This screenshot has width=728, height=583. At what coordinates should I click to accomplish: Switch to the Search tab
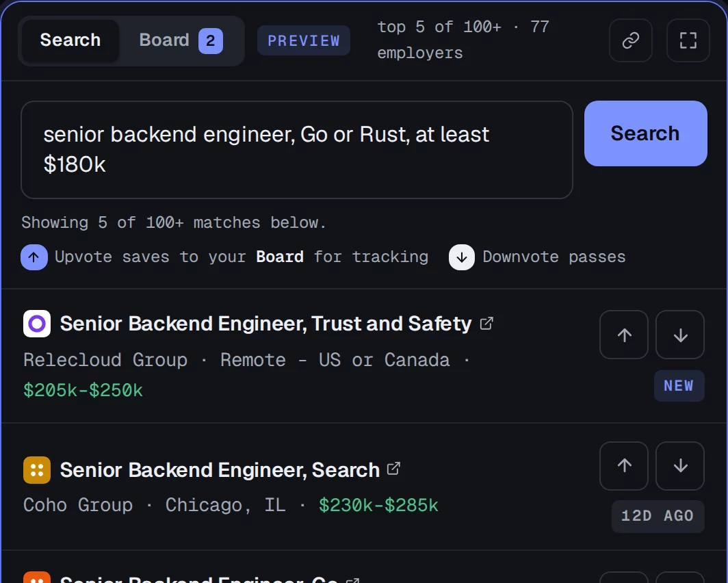70,40
